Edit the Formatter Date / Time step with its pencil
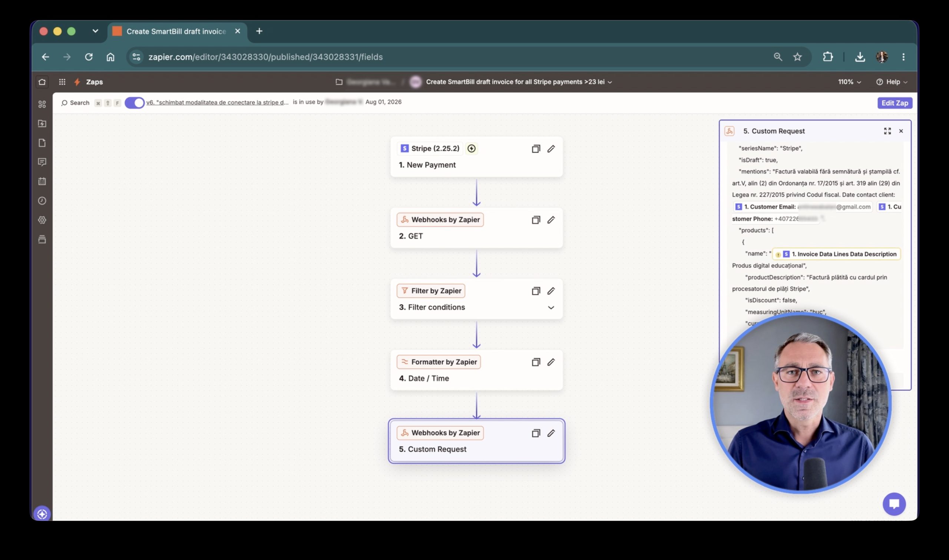 [551, 362]
